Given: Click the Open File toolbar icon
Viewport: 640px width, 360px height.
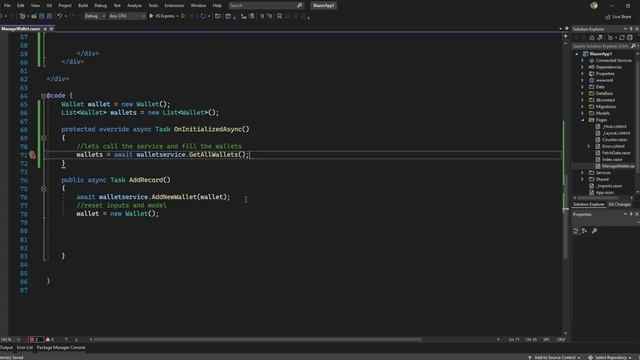Looking at the screenshot, I should coord(34,16).
